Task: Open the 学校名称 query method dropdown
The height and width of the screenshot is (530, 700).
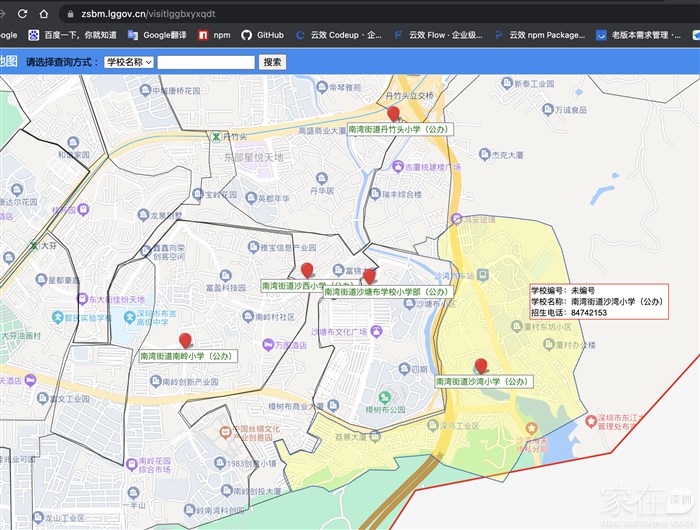Action: (x=128, y=62)
